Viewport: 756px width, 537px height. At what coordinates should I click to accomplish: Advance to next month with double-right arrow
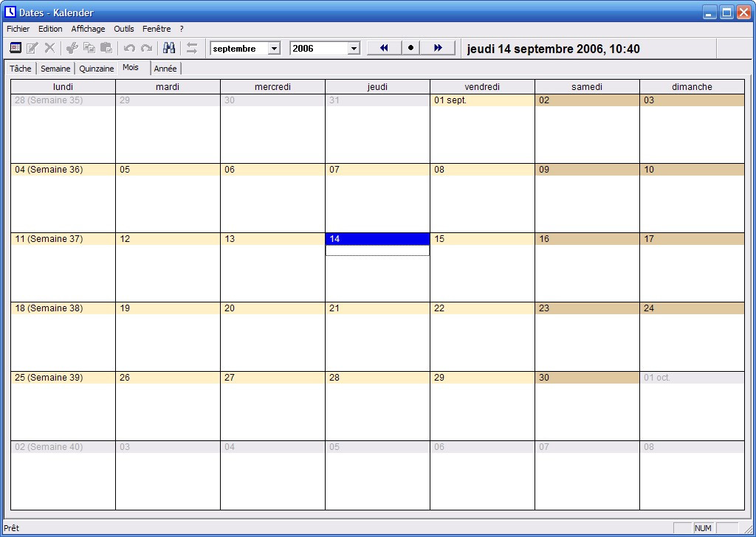click(439, 48)
